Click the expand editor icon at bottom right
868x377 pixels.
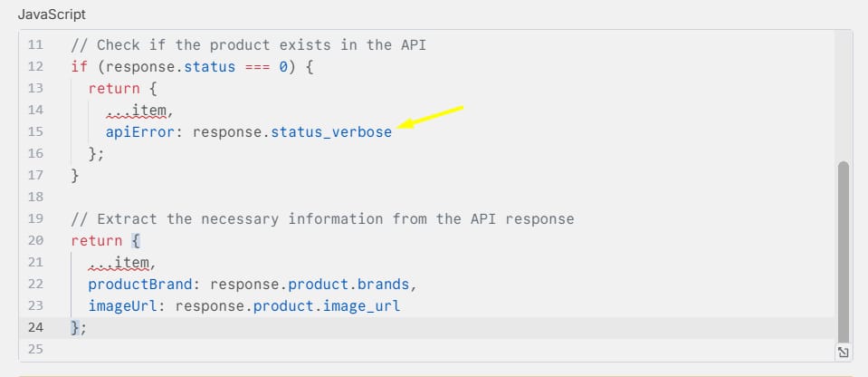(x=843, y=352)
